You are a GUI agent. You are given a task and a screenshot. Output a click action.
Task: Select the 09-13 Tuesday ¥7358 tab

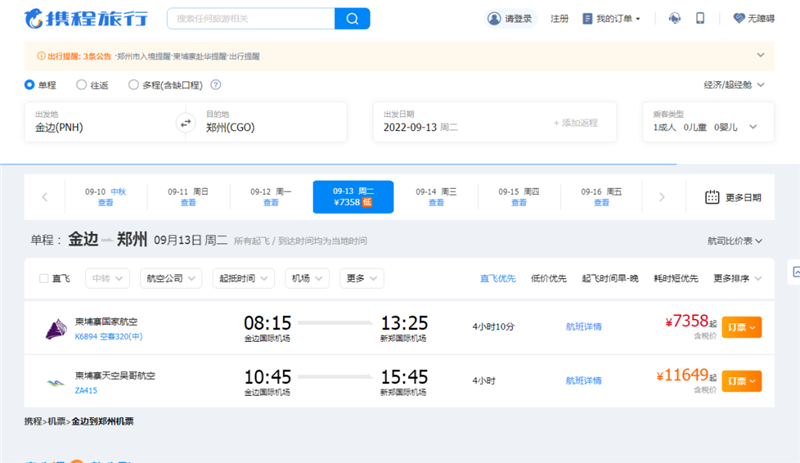click(x=353, y=197)
